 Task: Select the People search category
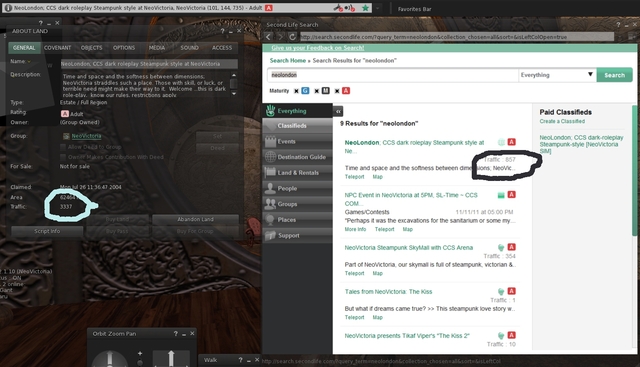point(298,188)
